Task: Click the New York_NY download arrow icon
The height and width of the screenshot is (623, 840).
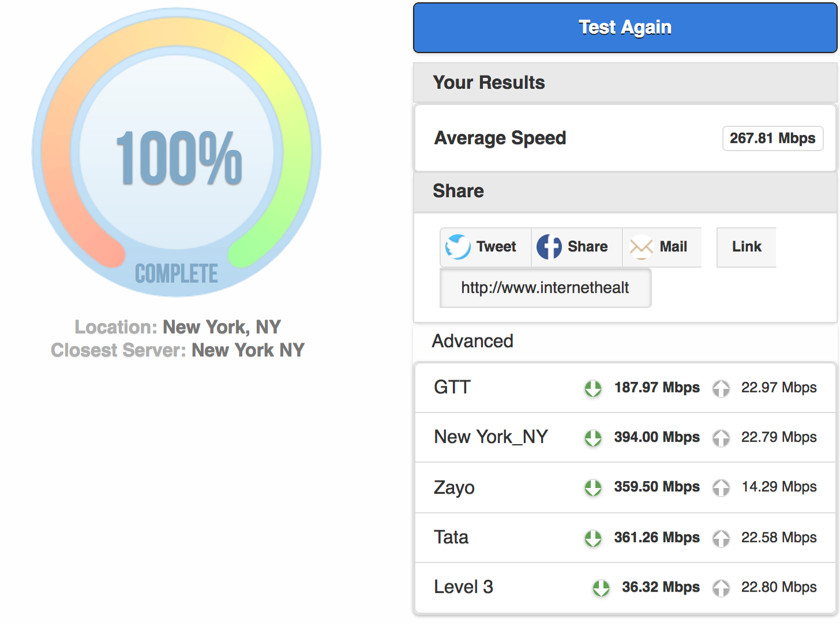Action: coord(592,438)
